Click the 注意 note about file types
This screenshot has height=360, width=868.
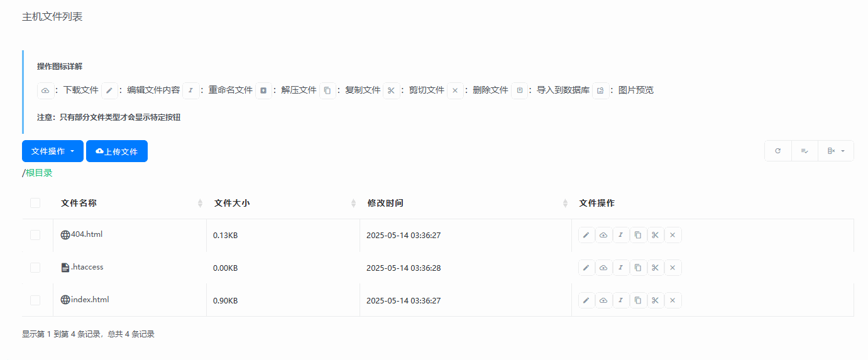click(x=109, y=117)
